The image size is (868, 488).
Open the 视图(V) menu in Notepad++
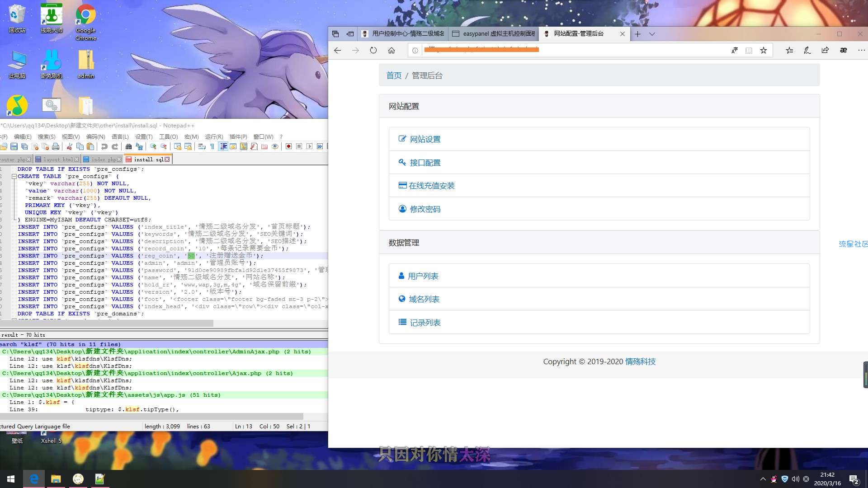(x=71, y=136)
